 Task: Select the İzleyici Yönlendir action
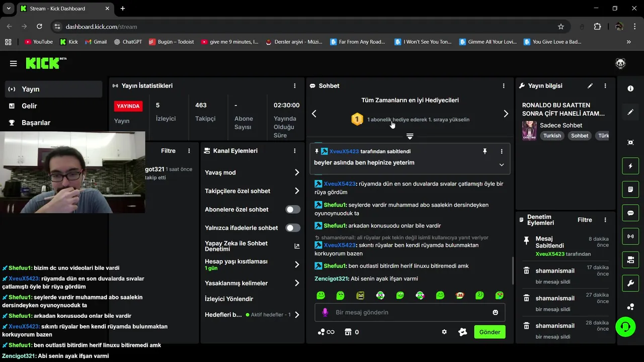(229, 299)
